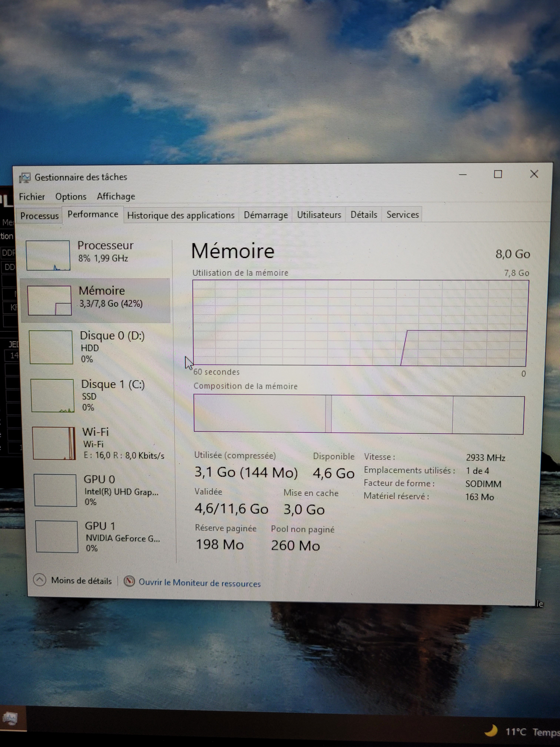Select the Wi-Fi network graph icon
The image size is (560, 747).
[54, 443]
